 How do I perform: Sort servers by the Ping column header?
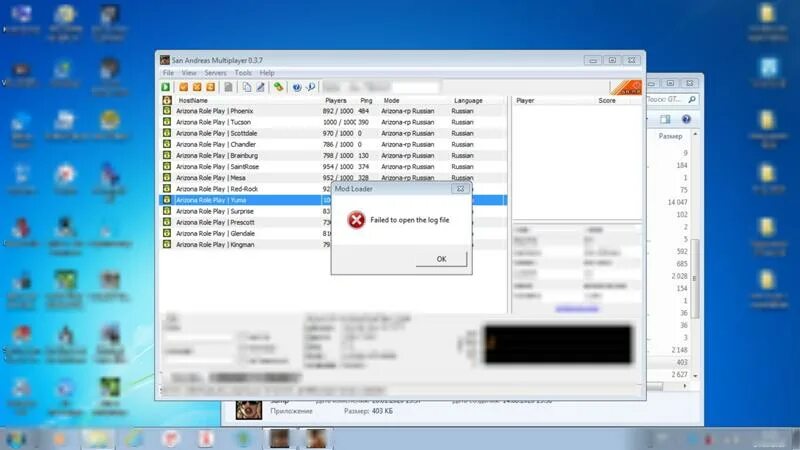click(x=368, y=101)
